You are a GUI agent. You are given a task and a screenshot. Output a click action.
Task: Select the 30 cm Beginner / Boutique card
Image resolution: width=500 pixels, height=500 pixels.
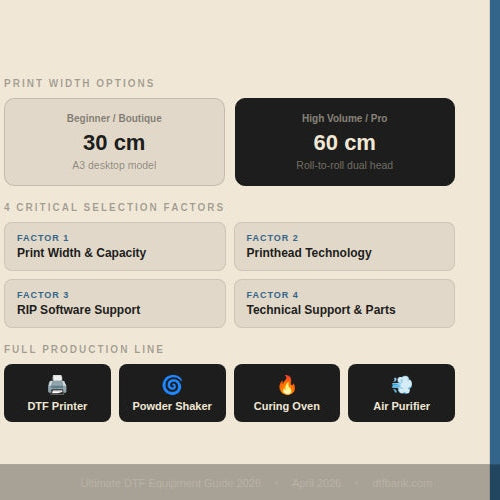click(x=114, y=142)
